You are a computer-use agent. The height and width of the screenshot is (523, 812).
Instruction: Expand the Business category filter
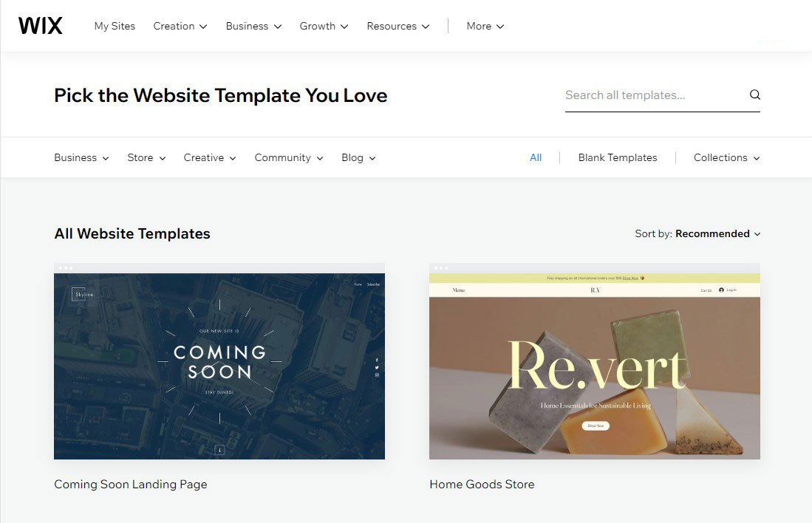(x=81, y=158)
